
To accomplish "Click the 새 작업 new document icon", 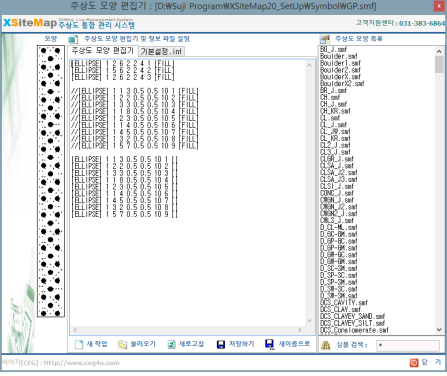I will (x=79, y=344).
